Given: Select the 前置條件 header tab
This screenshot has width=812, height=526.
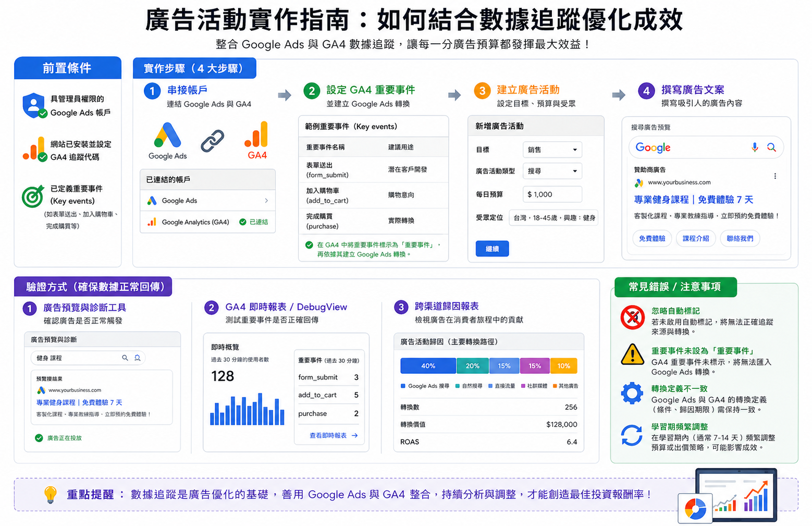Looking at the screenshot, I should (x=68, y=68).
